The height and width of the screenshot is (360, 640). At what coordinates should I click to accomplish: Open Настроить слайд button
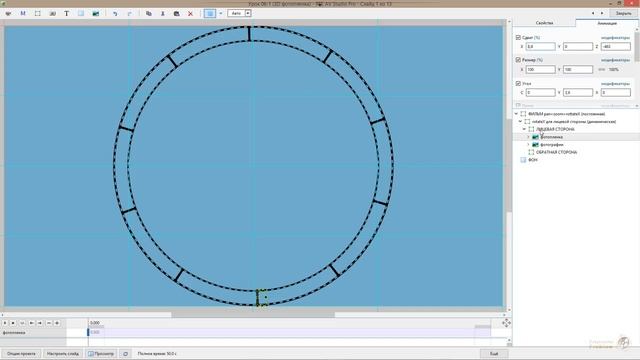pyautogui.click(x=62, y=353)
